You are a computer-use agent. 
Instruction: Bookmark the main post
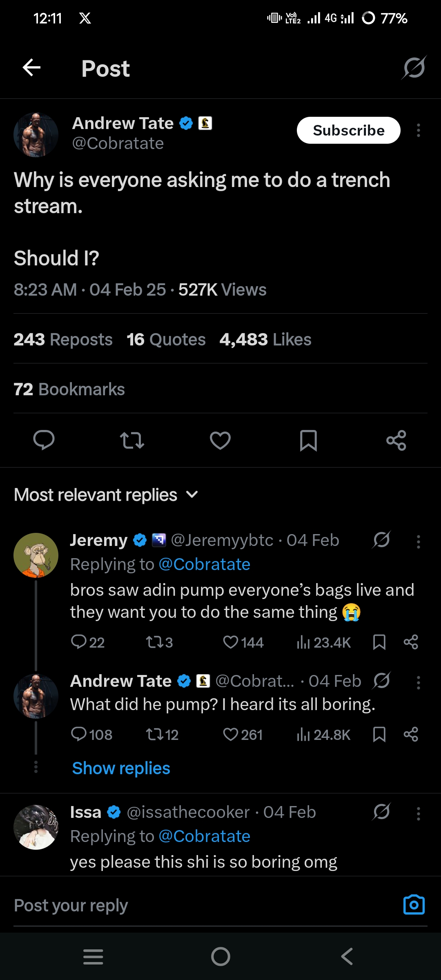pyautogui.click(x=308, y=440)
